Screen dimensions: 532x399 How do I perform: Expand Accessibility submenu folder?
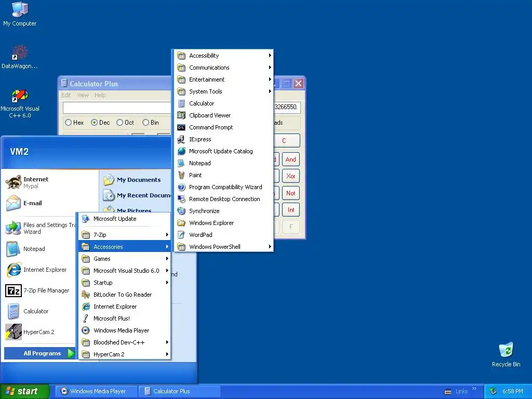223,55
